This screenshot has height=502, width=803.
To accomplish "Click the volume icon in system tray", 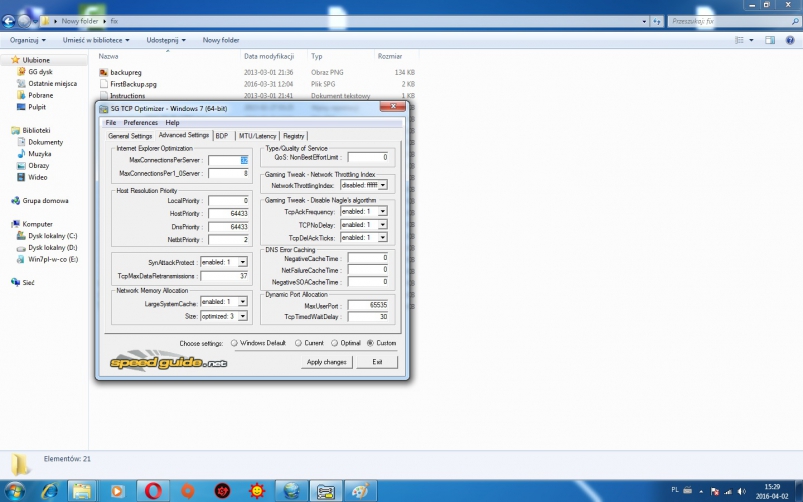I will pos(740,491).
